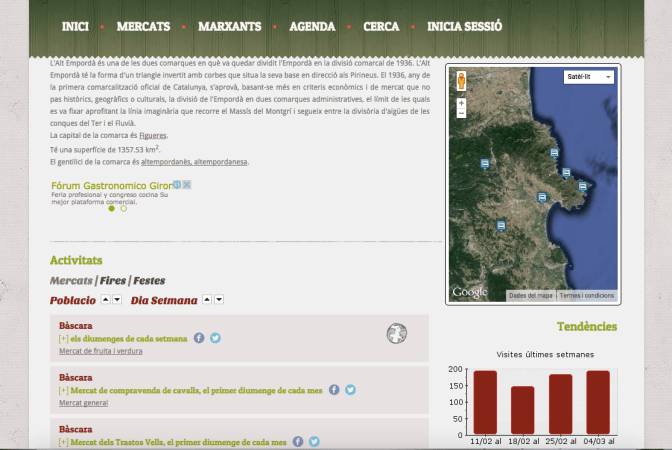Click the Street View pegman on map

461,82
